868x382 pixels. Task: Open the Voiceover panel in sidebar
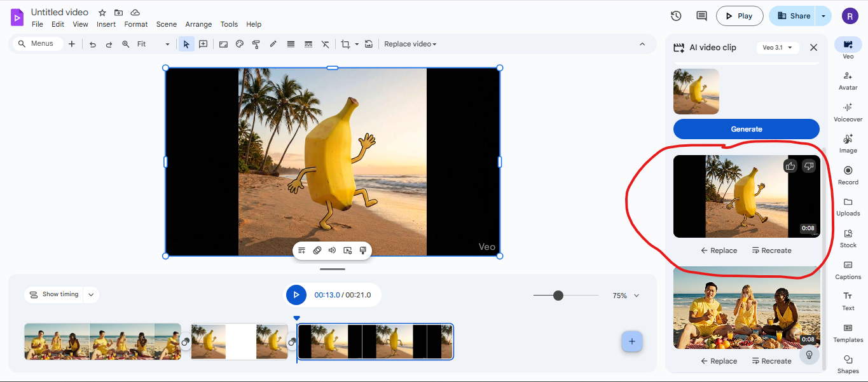click(x=848, y=112)
